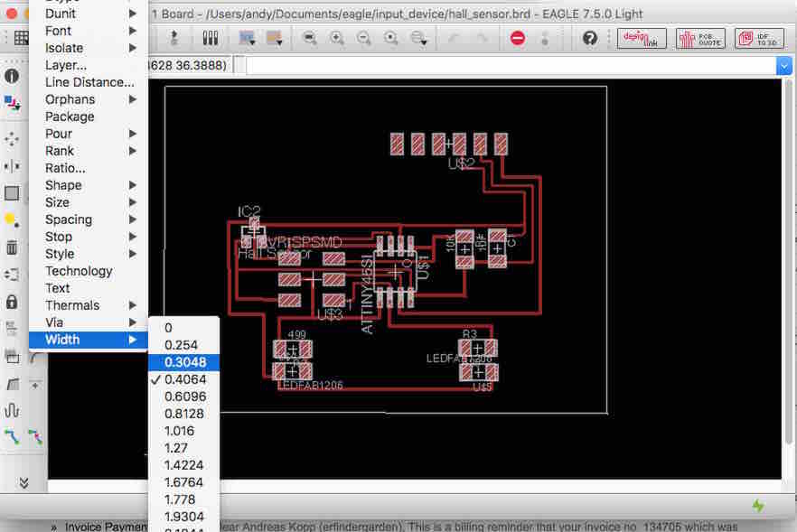797x532 pixels.
Task: Select the Route tool
Action: click(12, 437)
